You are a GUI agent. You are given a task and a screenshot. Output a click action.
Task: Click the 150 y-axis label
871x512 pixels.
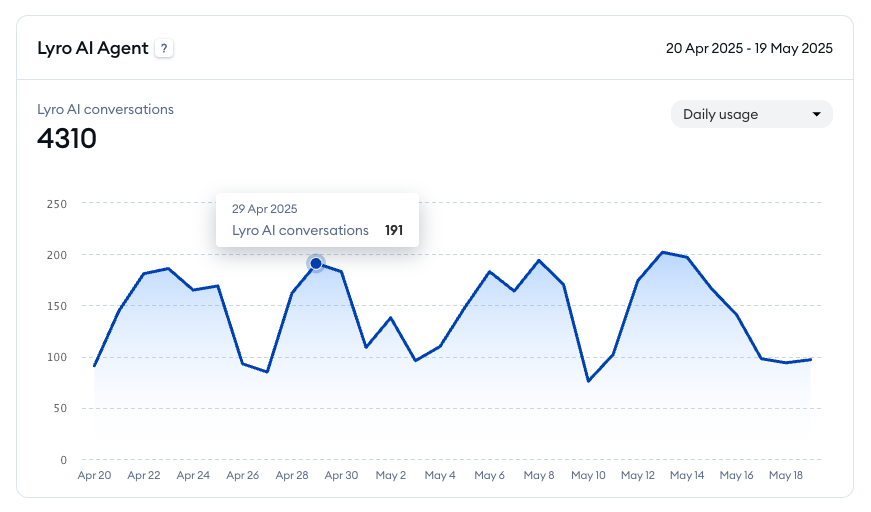tap(57, 306)
